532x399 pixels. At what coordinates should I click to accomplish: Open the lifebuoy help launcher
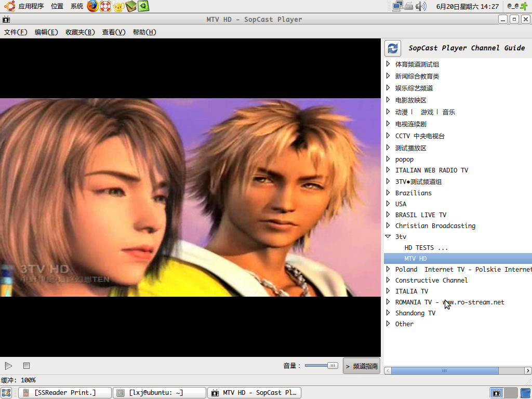click(105, 6)
